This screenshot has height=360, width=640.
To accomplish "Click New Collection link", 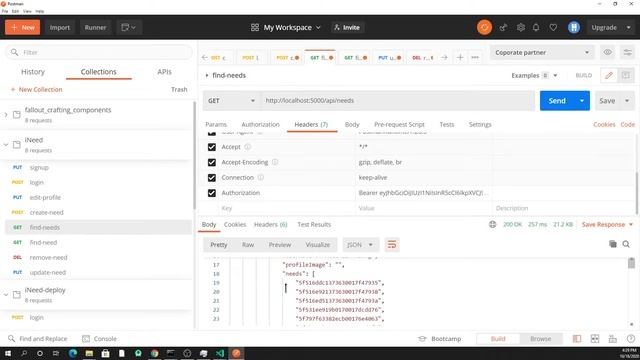I will (36, 89).
